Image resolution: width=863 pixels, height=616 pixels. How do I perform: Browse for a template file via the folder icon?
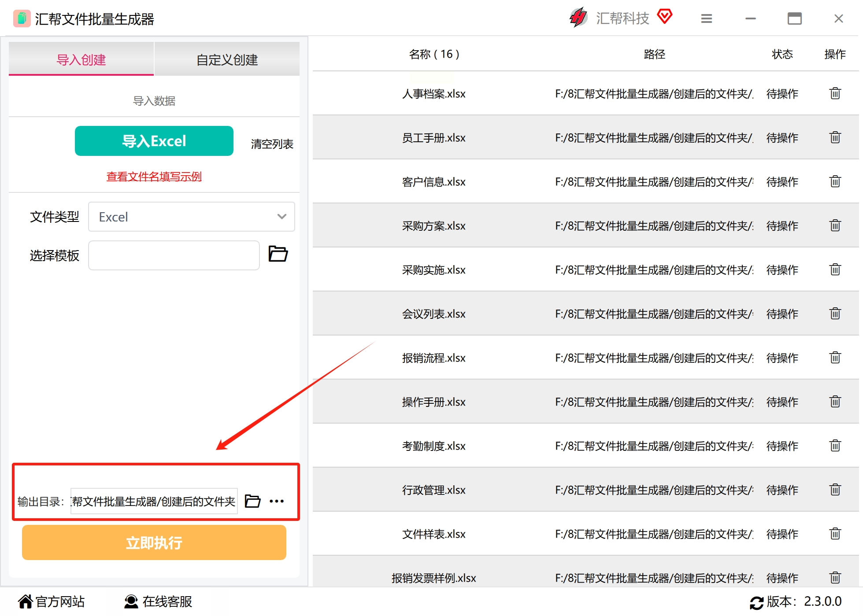coord(278,254)
